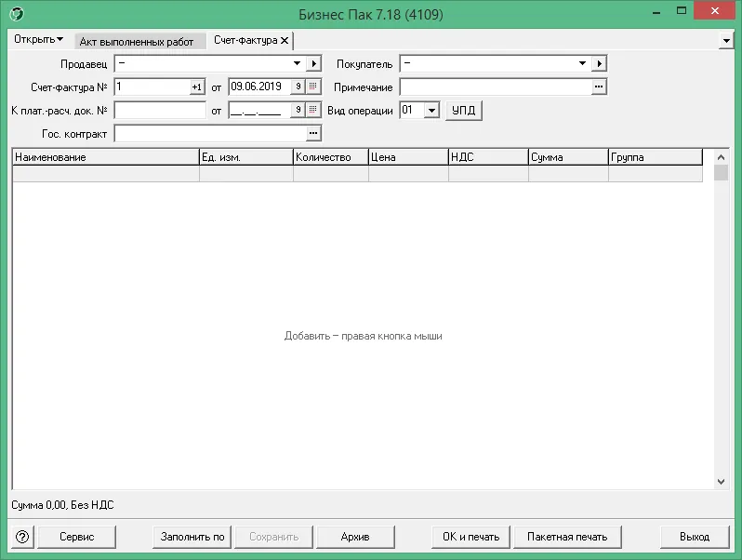
Task: Click the greyed Сохранить button
Action: tap(273, 537)
